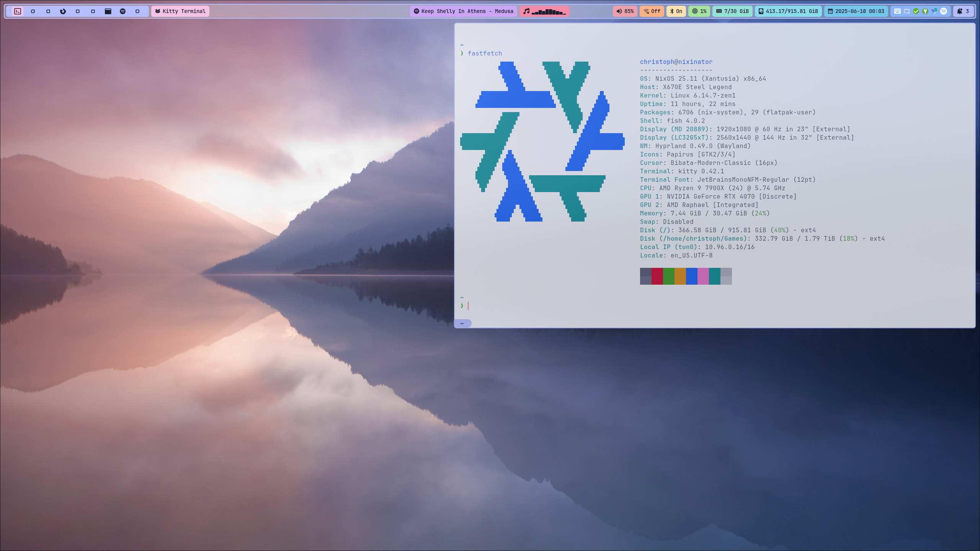Click the Spotify tray icon
The height and width of the screenshot is (551, 980).
[x=944, y=11]
